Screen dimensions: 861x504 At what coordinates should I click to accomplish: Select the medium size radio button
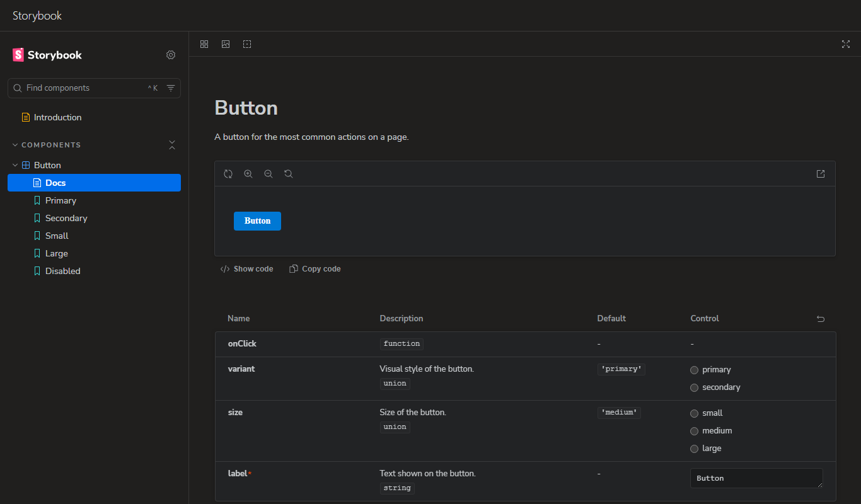pyautogui.click(x=695, y=431)
